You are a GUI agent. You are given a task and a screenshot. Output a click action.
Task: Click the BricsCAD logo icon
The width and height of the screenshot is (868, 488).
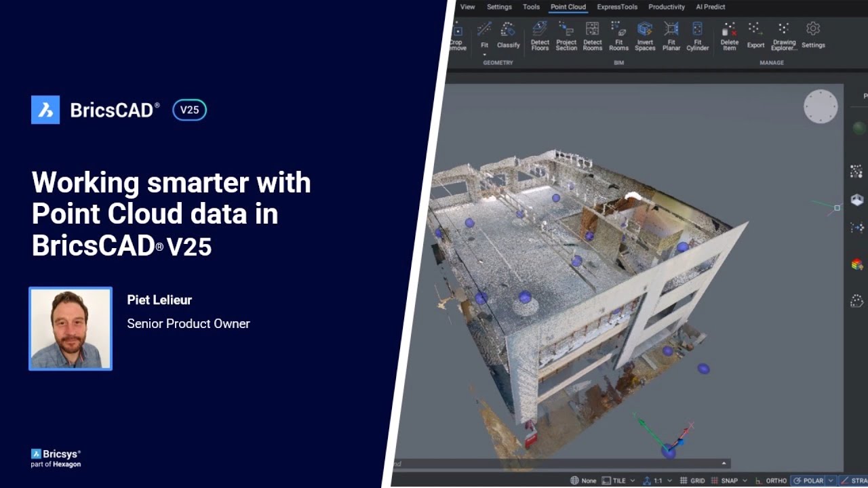tap(45, 110)
